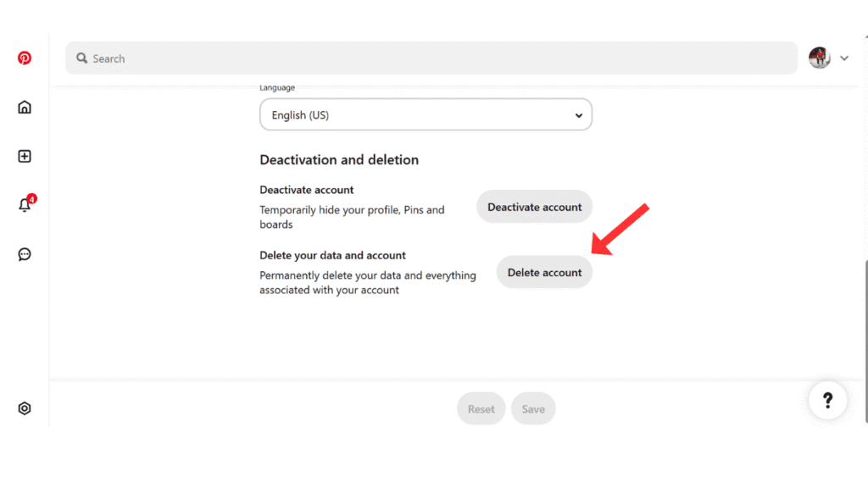Open the profile avatar picture
The width and height of the screenshot is (868, 488).
[819, 58]
